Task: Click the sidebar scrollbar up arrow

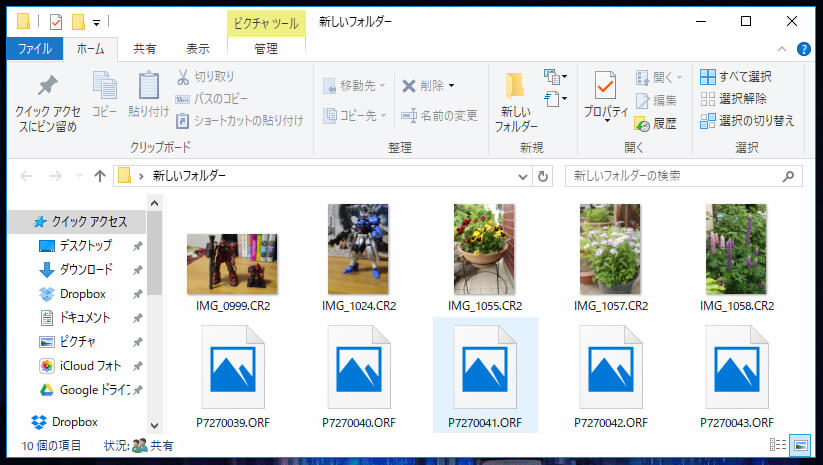Action: [154, 203]
